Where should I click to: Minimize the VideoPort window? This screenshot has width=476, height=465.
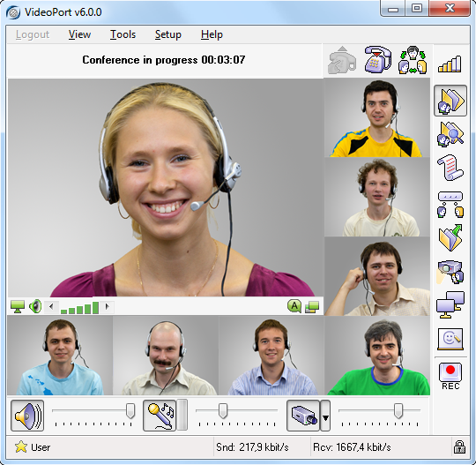click(392, 9)
